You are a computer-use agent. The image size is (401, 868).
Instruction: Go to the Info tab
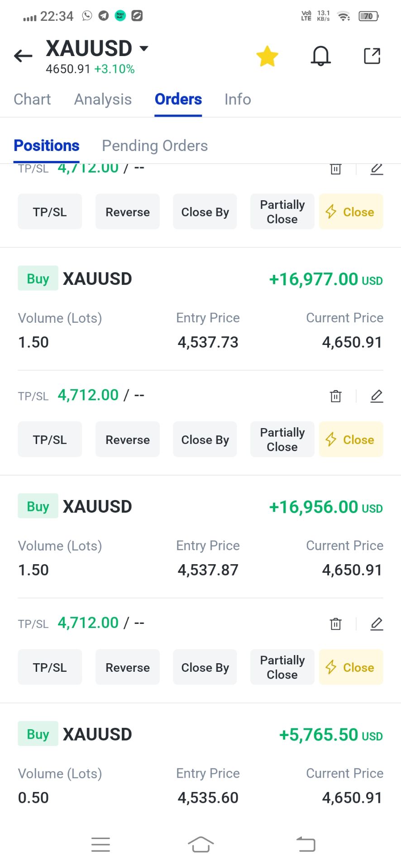click(238, 99)
